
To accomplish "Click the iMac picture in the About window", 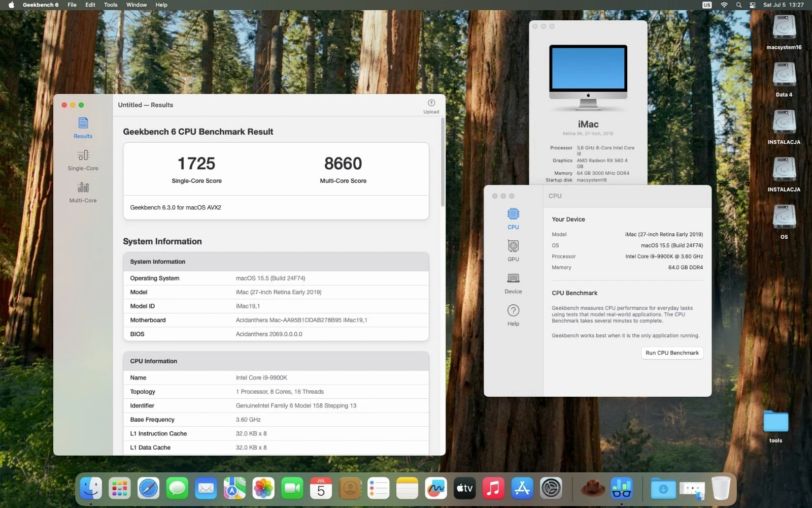I will (x=588, y=77).
